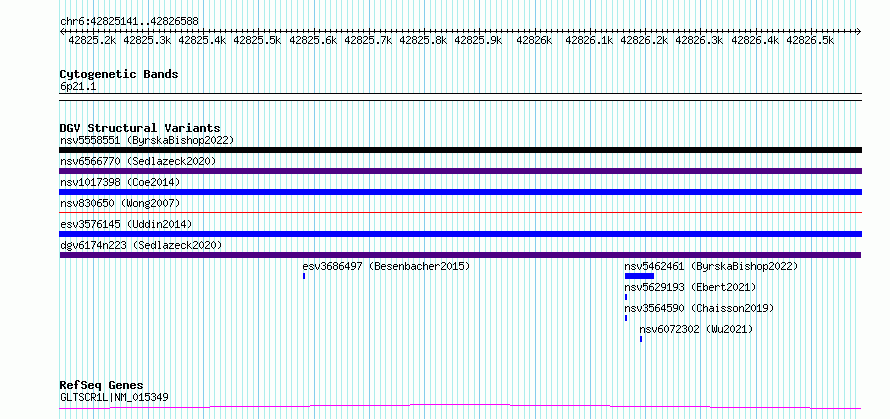Click the esv3686497 (Besenbacher2015) small marker

click(304, 276)
